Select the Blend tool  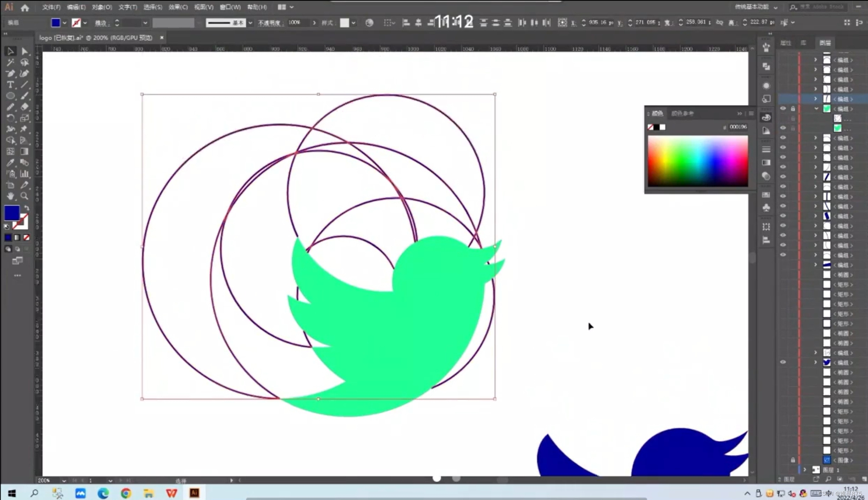pyautogui.click(x=24, y=163)
